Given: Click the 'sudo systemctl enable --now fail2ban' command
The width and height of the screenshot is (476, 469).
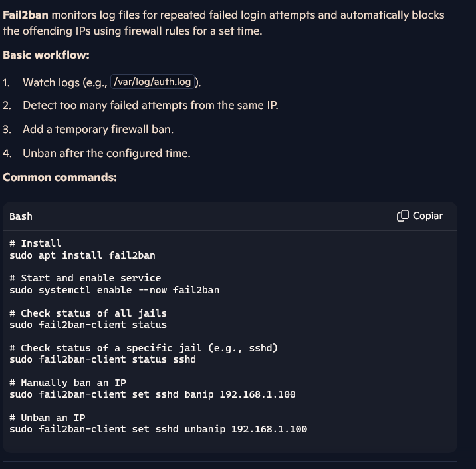Looking at the screenshot, I should coord(114,290).
